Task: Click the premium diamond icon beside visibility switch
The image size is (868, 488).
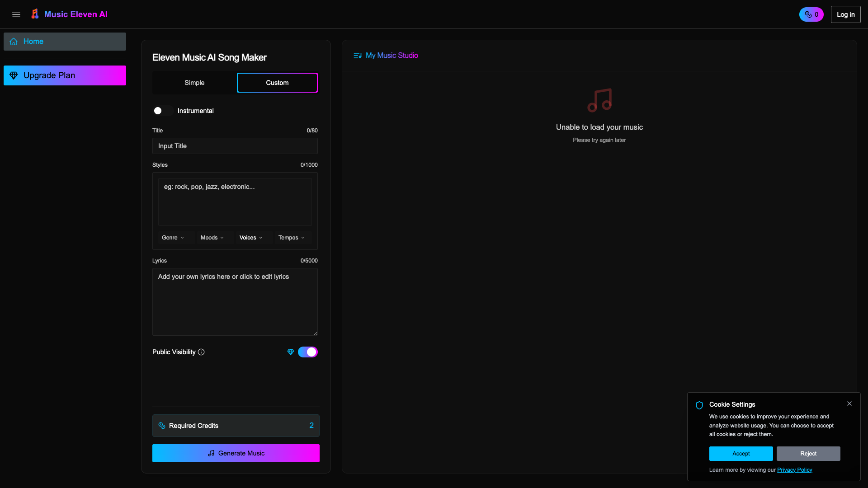Action: pyautogui.click(x=291, y=352)
